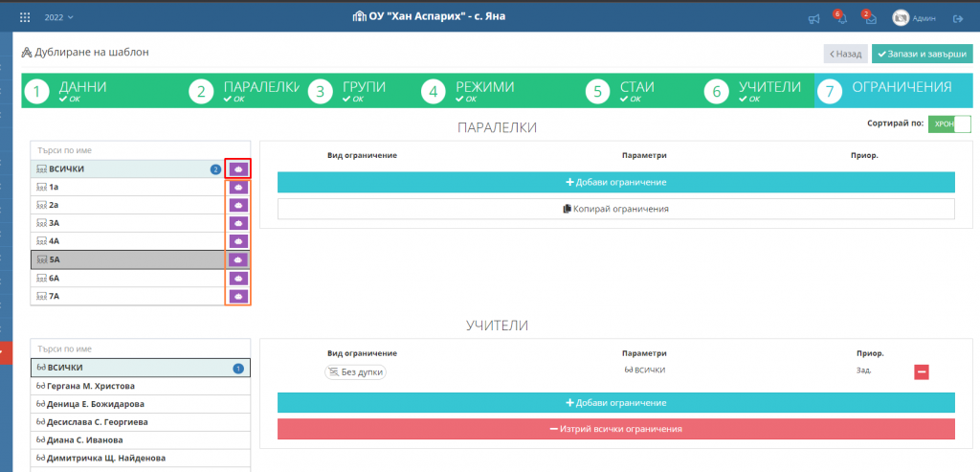The height and width of the screenshot is (472, 980).
Task: Remove the Без дупки restriction with the red minus
Action: click(x=921, y=372)
